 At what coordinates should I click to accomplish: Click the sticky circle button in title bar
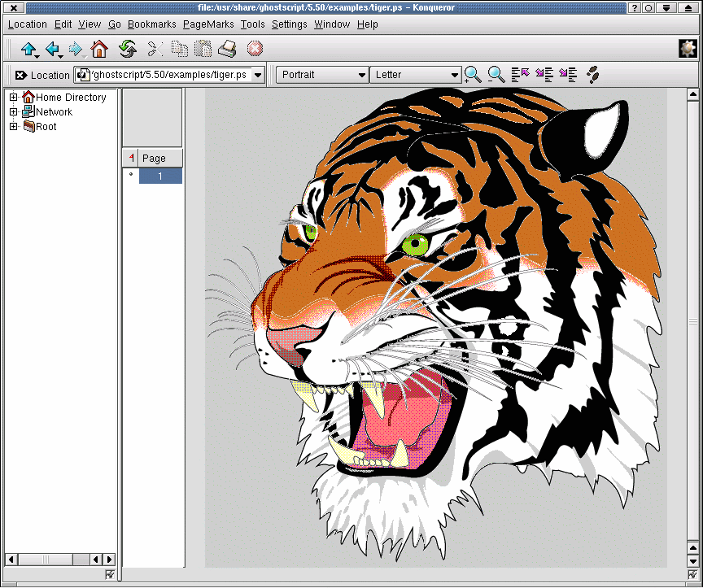pyautogui.click(x=648, y=7)
